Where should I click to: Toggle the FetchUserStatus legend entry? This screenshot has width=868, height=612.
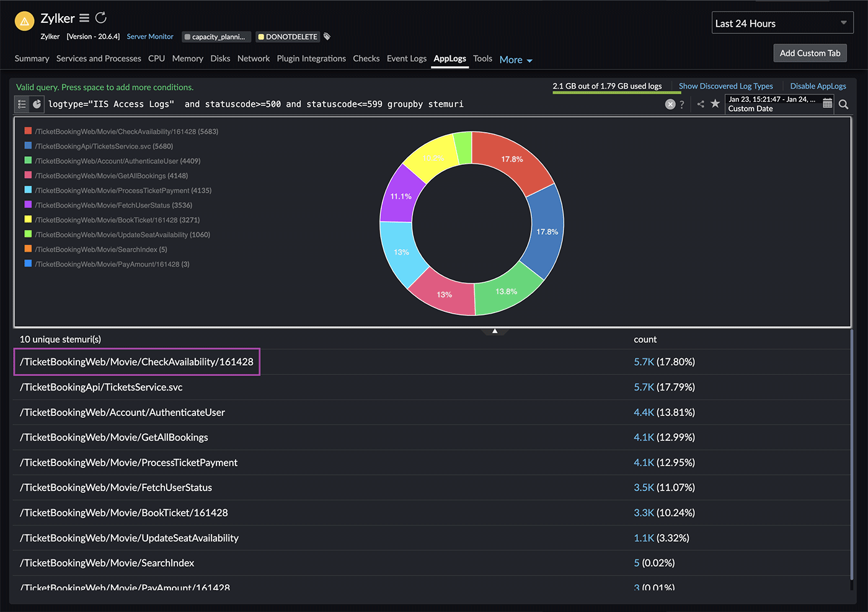pyautogui.click(x=113, y=205)
